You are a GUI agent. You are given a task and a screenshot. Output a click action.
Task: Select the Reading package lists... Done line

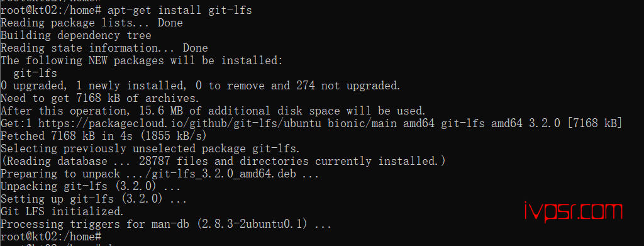pyautogui.click(x=92, y=23)
